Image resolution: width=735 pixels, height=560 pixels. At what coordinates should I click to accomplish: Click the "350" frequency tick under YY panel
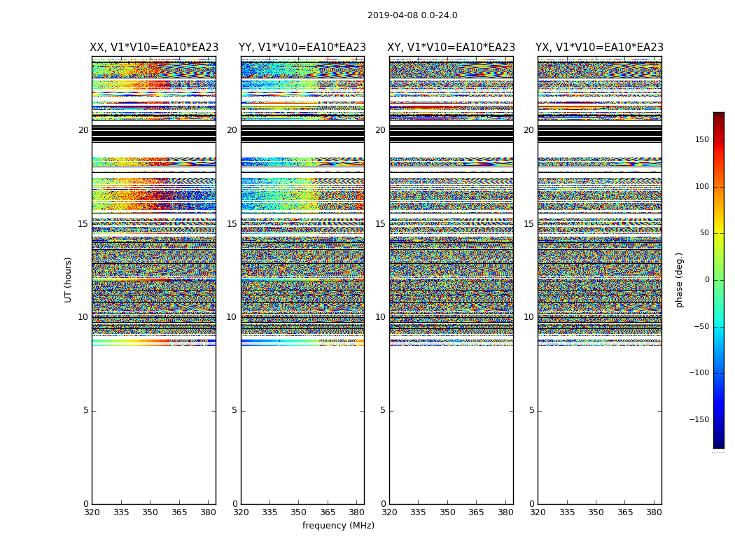[299, 512]
